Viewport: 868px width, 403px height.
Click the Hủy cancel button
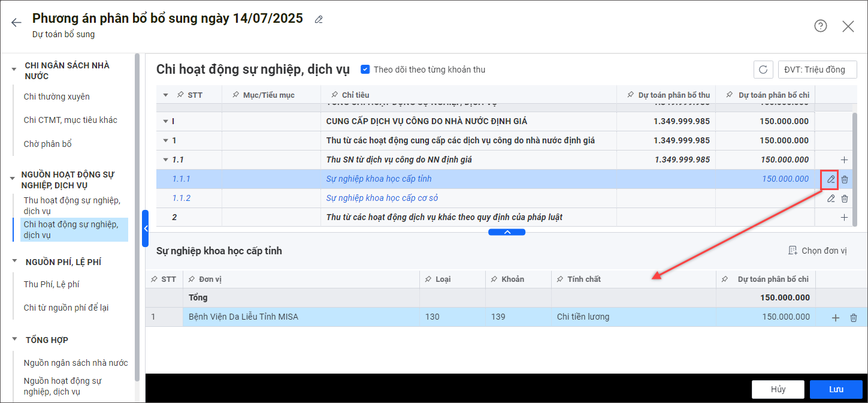coord(778,389)
